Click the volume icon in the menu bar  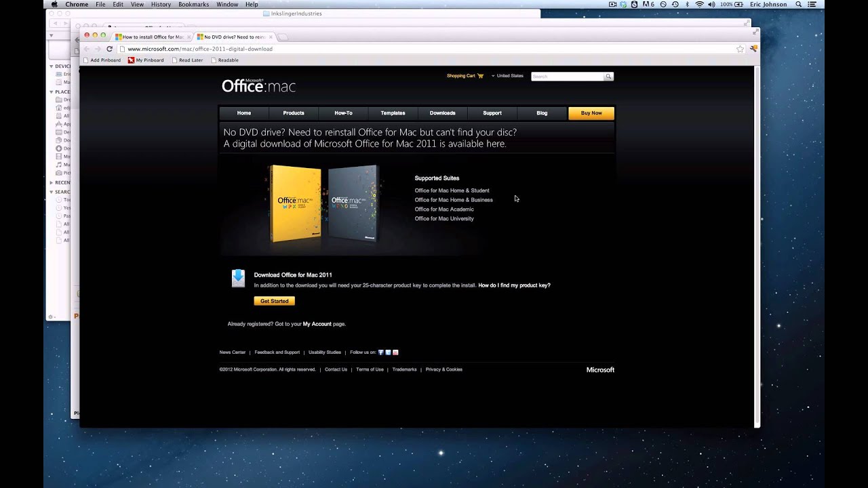coord(711,4)
